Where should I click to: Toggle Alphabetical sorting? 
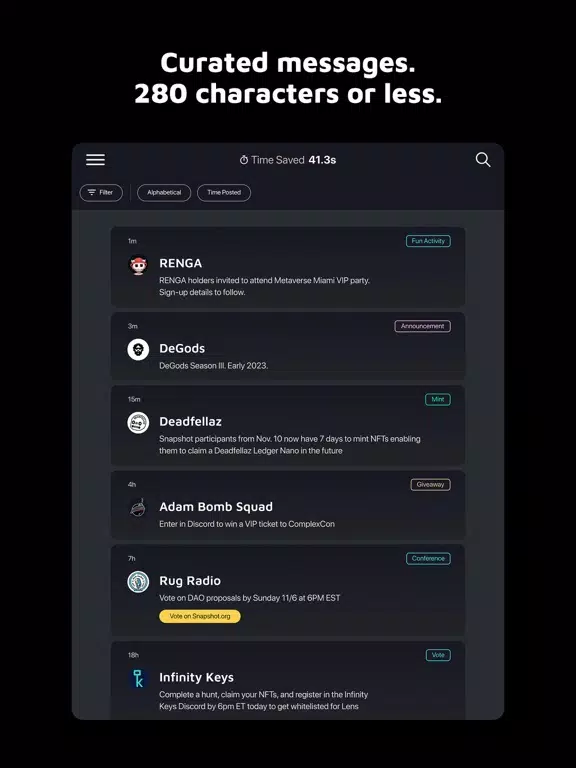click(164, 192)
